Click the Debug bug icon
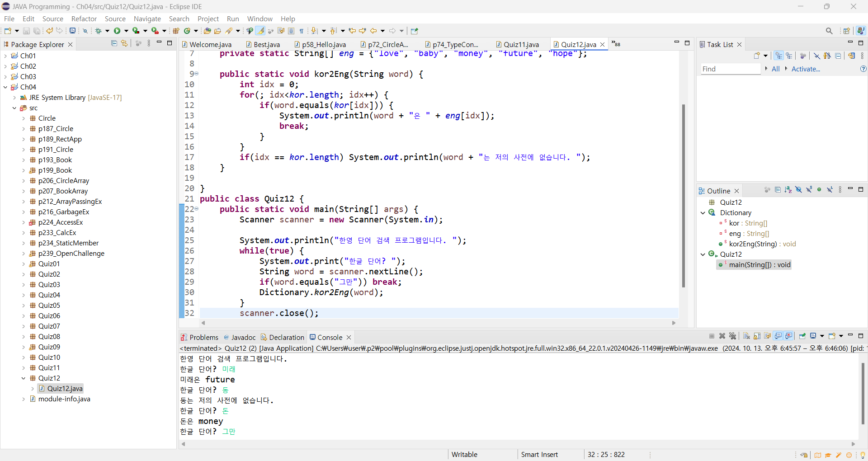The image size is (868, 461). pos(98,31)
